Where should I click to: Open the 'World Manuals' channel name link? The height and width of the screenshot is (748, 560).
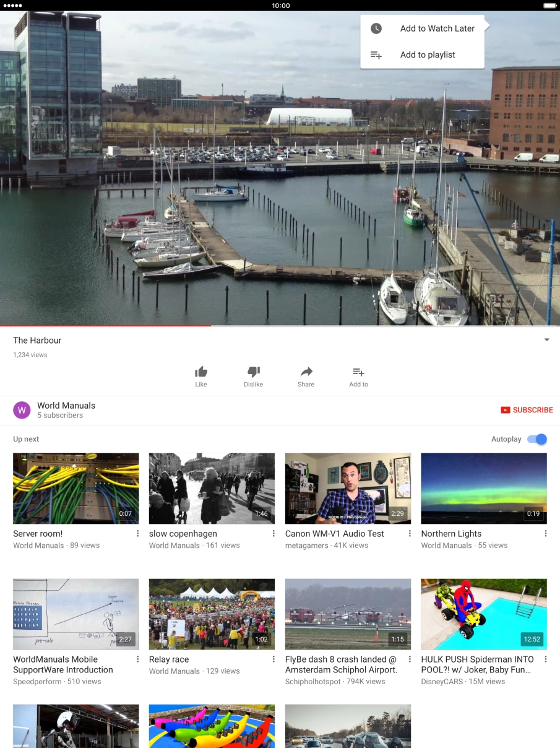[66, 406]
